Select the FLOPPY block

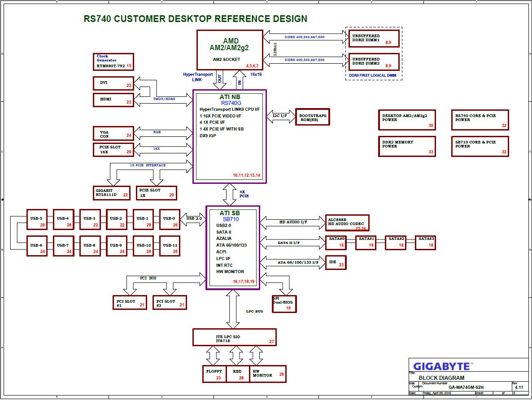[214, 374]
